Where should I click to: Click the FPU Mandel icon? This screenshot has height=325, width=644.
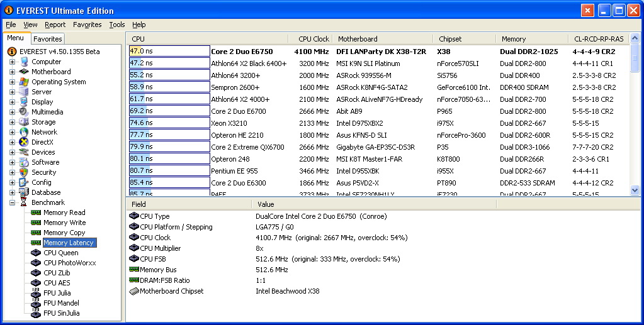pyautogui.click(x=36, y=303)
